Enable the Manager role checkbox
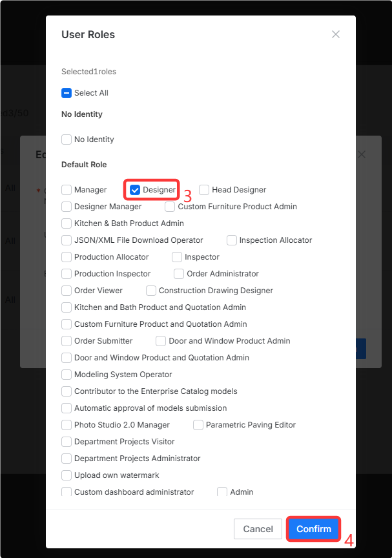This screenshot has width=392, height=558. pos(67,190)
